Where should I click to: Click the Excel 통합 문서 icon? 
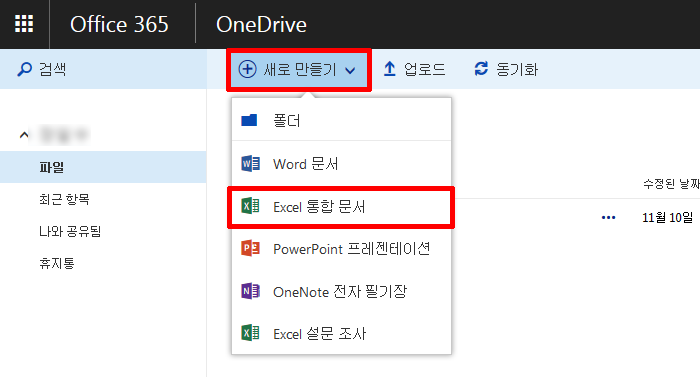point(250,206)
